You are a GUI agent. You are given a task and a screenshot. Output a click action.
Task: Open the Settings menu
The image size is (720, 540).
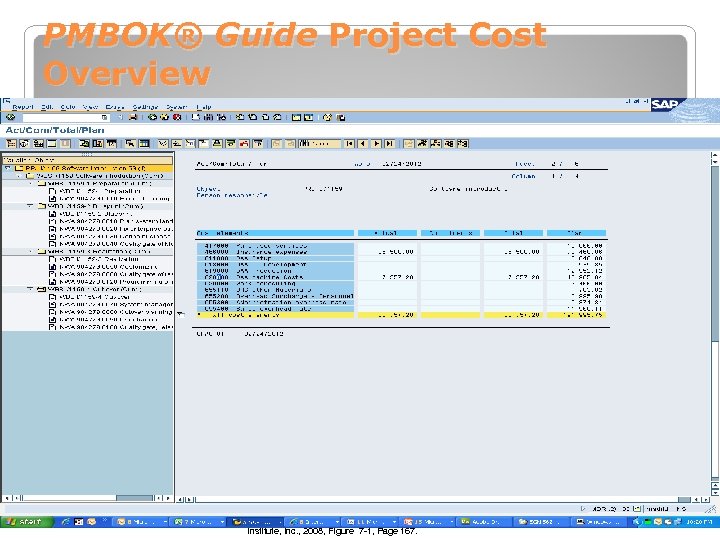pos(145,107)
